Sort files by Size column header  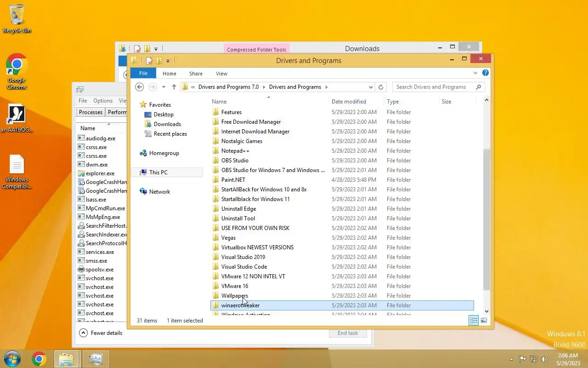click(x=447, y=102)
